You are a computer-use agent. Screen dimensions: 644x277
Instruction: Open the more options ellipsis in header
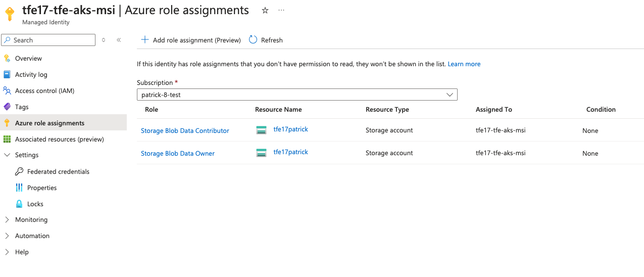click(x=281, y=11)
